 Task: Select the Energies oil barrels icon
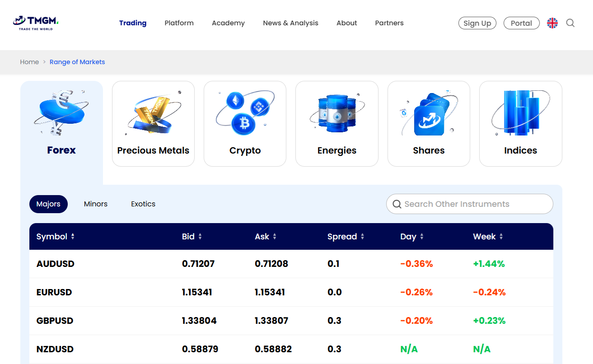click(337, 113)
